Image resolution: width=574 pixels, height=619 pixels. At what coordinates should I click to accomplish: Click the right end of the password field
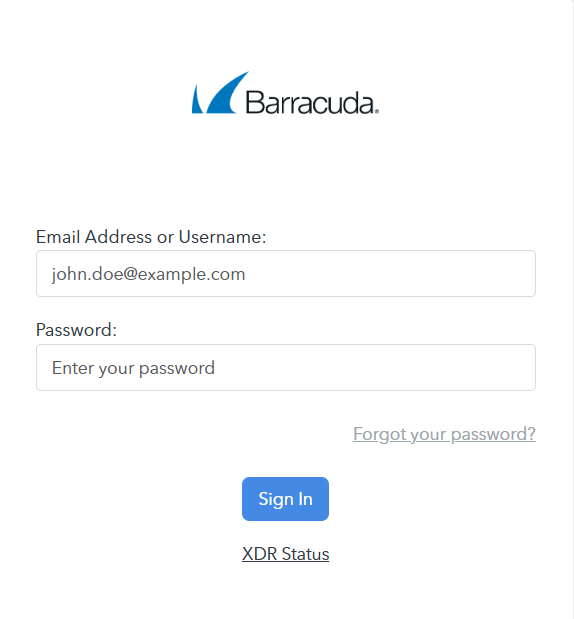click(521, 368)
